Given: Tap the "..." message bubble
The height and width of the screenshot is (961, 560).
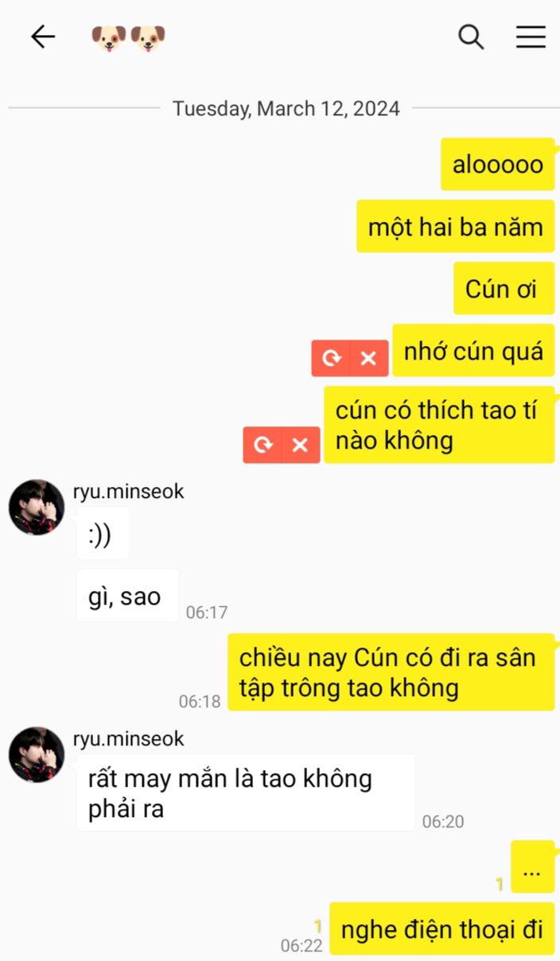Looking at the screenshot, I should tap(532, 867).
